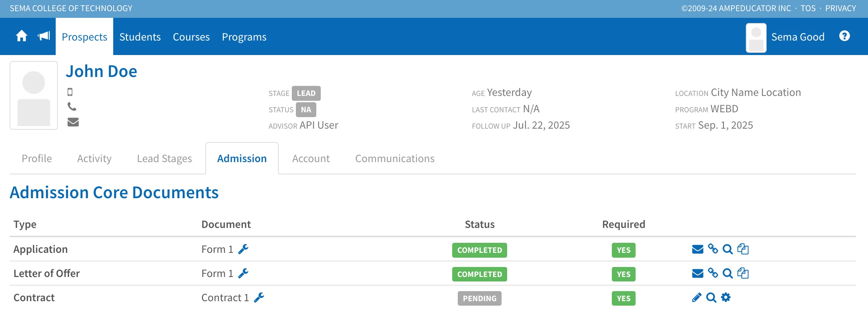868x322 pixels.
Task: Click the Sema Good avatar thumbnail
Action: 756,38
